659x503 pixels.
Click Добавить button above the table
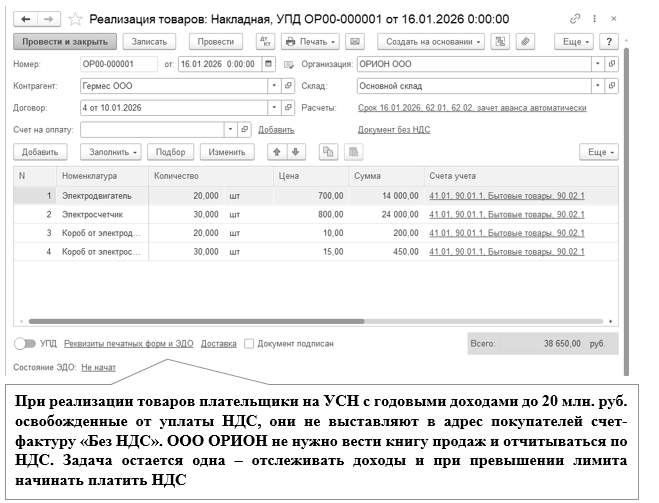40,152
